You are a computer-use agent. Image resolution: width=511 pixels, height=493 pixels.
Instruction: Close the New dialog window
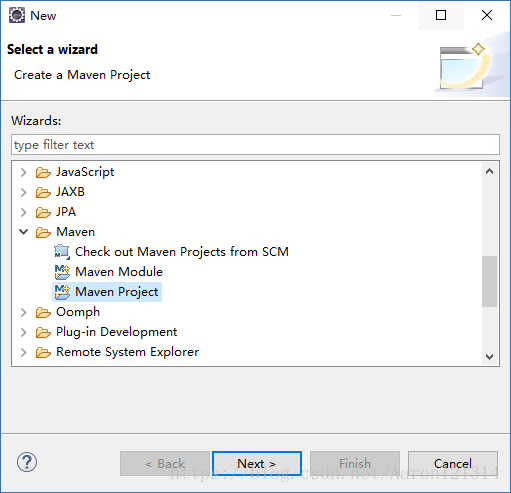pos(487,15)
